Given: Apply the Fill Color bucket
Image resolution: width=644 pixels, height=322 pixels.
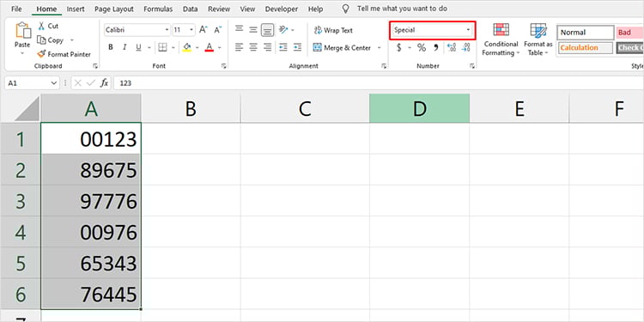Looking at the screenshot, I should (187, 47).
